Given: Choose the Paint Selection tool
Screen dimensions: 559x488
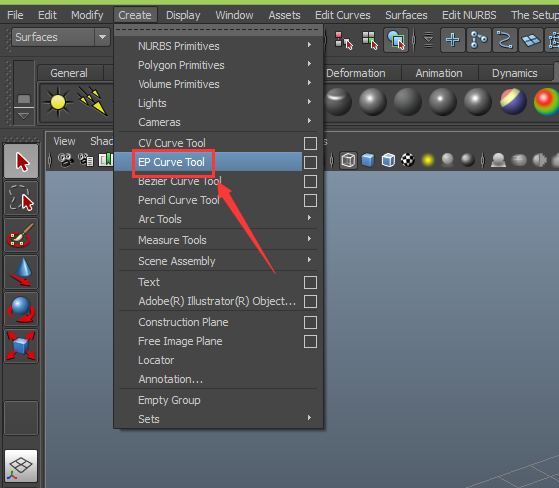Looking at the screenshot, I should (21, 235).
